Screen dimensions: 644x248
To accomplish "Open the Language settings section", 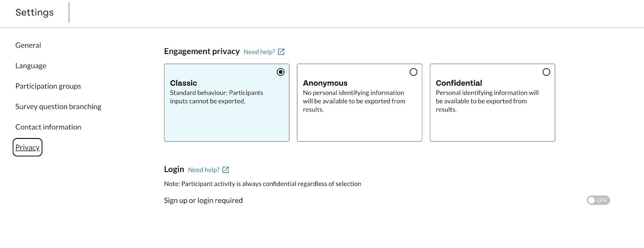I will point(31,66).
